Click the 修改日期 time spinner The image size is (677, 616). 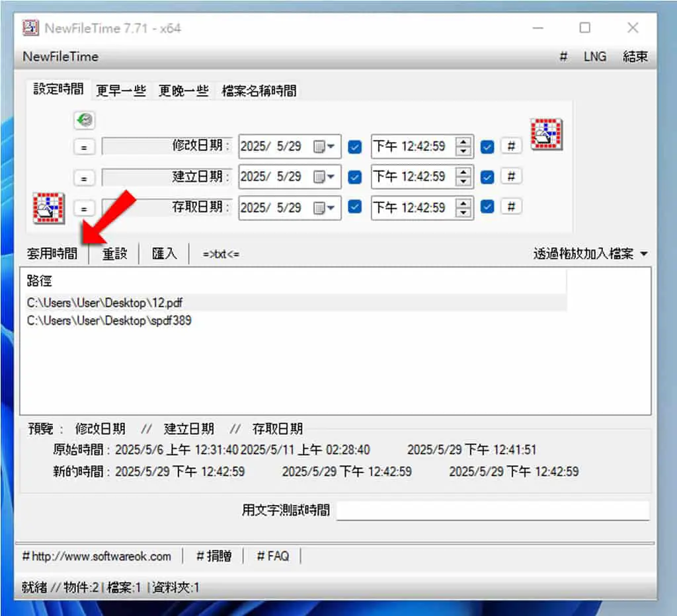click(463, 146)
